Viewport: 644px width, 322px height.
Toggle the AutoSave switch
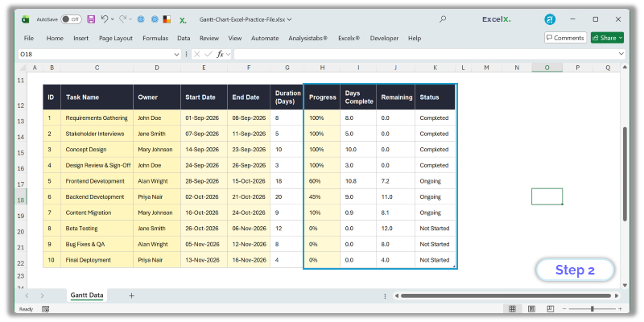[x=71, y=19]
